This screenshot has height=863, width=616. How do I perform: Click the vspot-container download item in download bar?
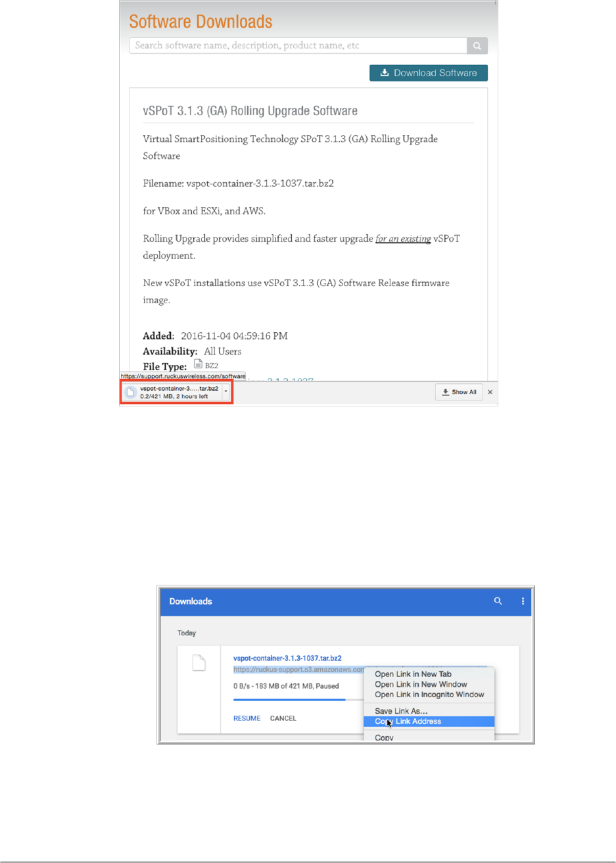pyautogui.click(x=172, y=393)
